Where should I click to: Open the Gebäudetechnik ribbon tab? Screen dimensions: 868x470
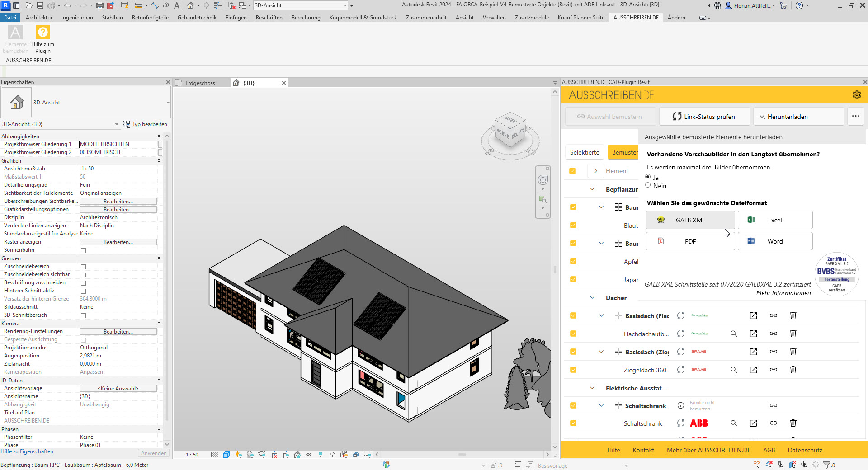(x=197, y=18)
